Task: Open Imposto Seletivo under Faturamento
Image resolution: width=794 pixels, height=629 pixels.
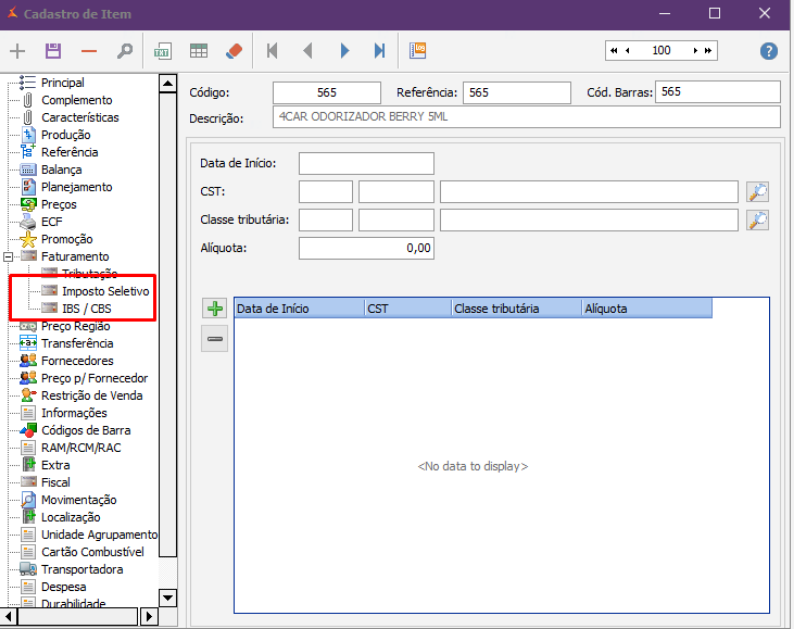Action: 106,291
